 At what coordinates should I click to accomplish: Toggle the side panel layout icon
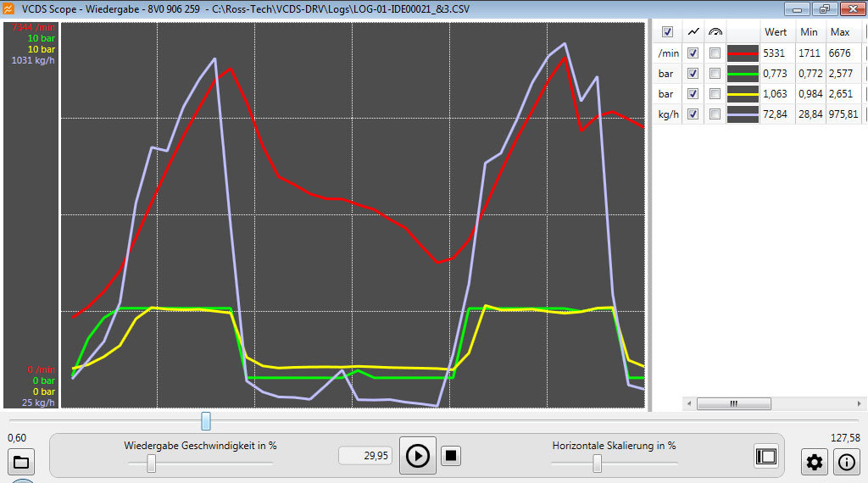[766, 456]
